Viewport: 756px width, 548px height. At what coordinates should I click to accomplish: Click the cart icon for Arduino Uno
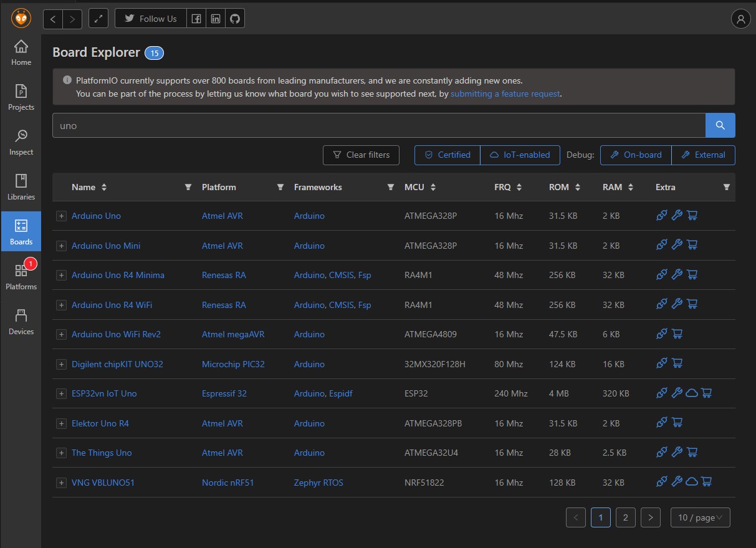click(692, 216)
